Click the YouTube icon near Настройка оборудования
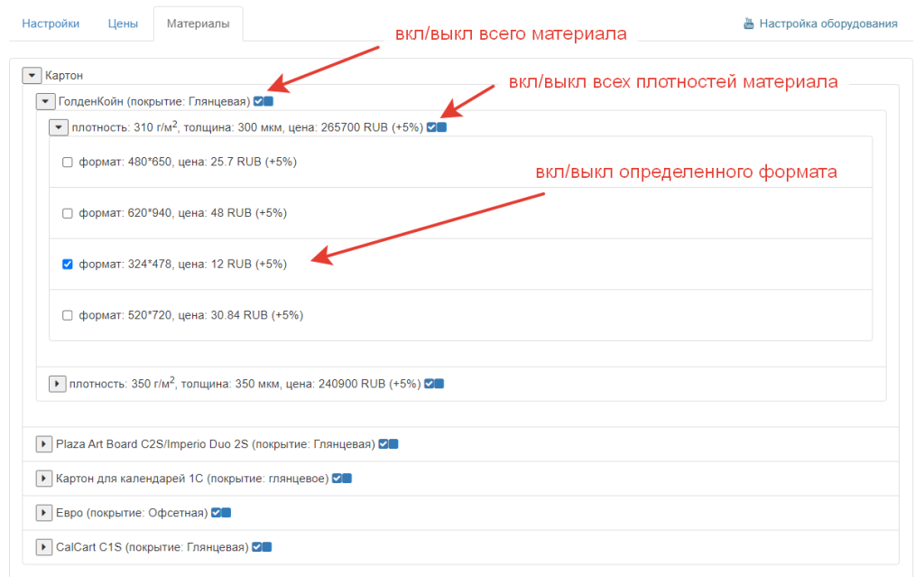 (x=749, y=23)
